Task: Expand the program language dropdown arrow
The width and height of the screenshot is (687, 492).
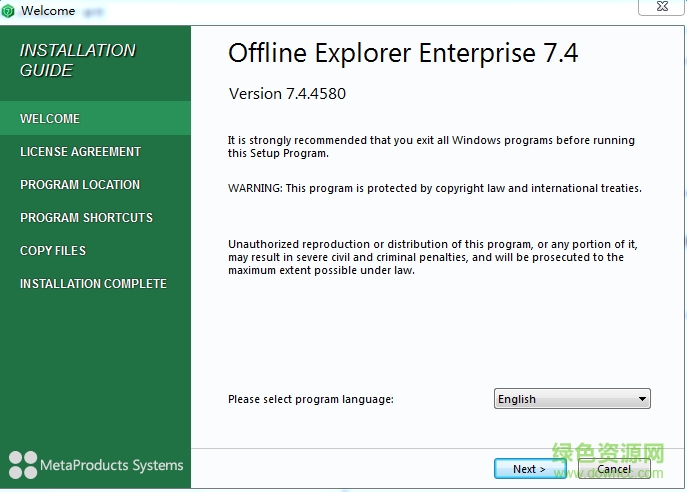Action: click(642, 399)
